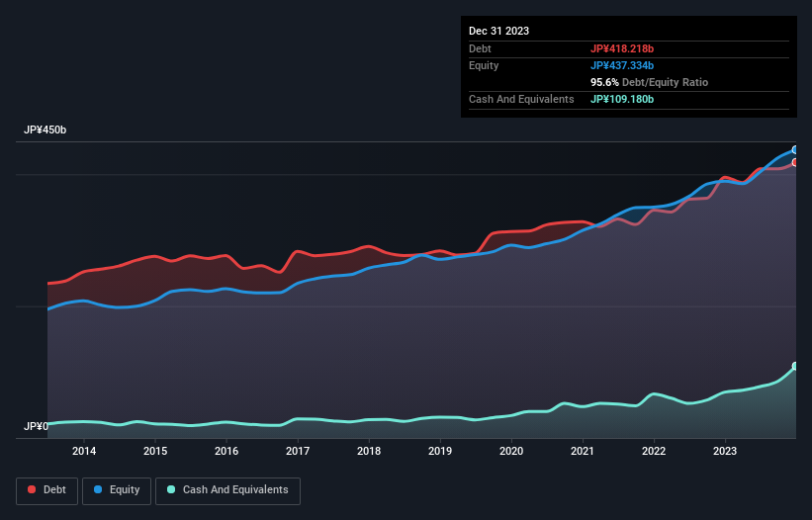Click Equity value JP¥437.334b in tooltip
812x520 pixels.
coord(622,65)
